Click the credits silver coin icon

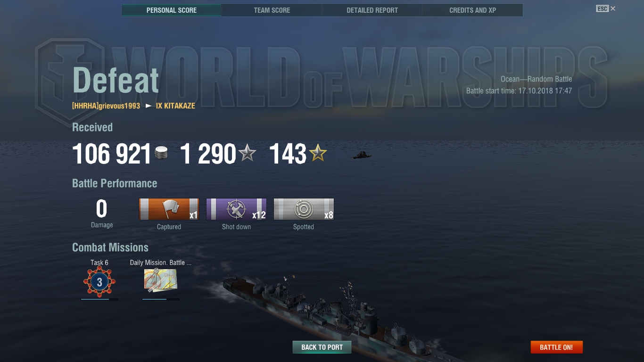pos(161,154)
